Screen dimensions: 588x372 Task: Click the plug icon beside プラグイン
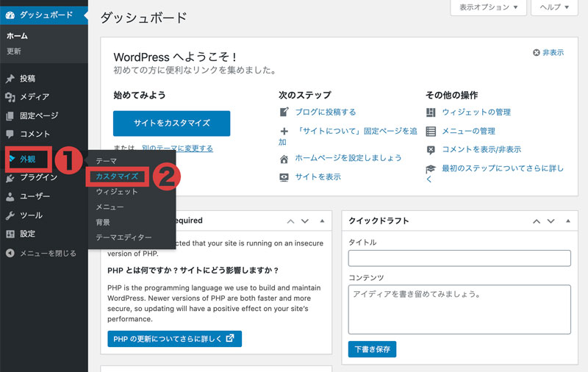click(10, 178)
